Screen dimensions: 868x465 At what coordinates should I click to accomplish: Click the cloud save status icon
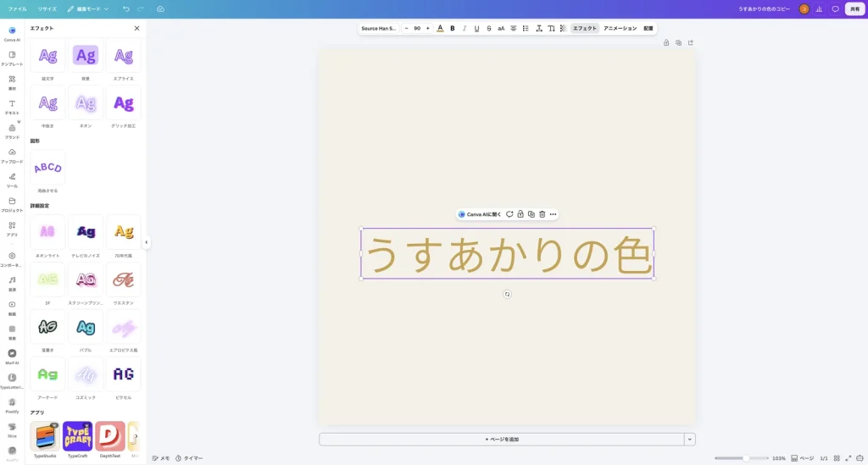[x=160, y=8]
